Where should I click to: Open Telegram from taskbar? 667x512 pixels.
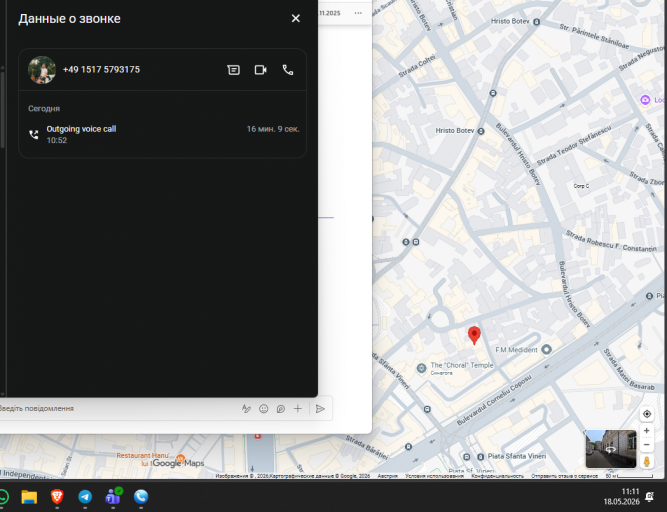[85, 497]
